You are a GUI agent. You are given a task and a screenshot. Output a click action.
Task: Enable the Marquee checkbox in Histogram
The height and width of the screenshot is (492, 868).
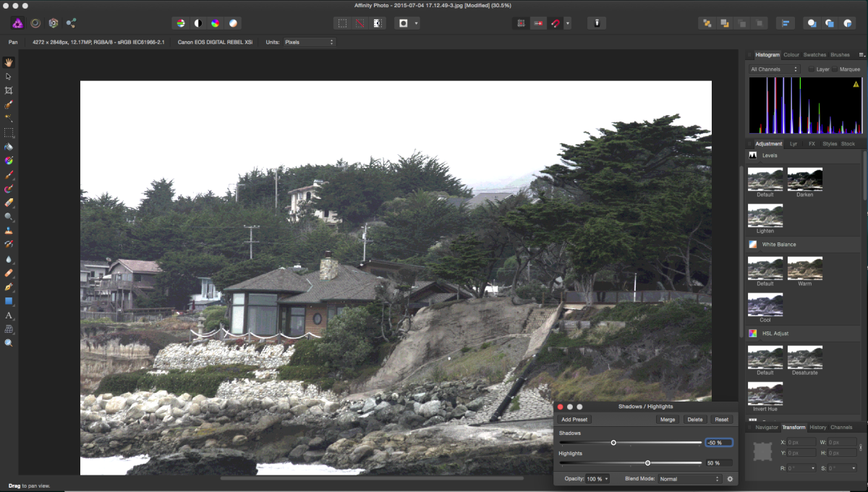[835, 69]
